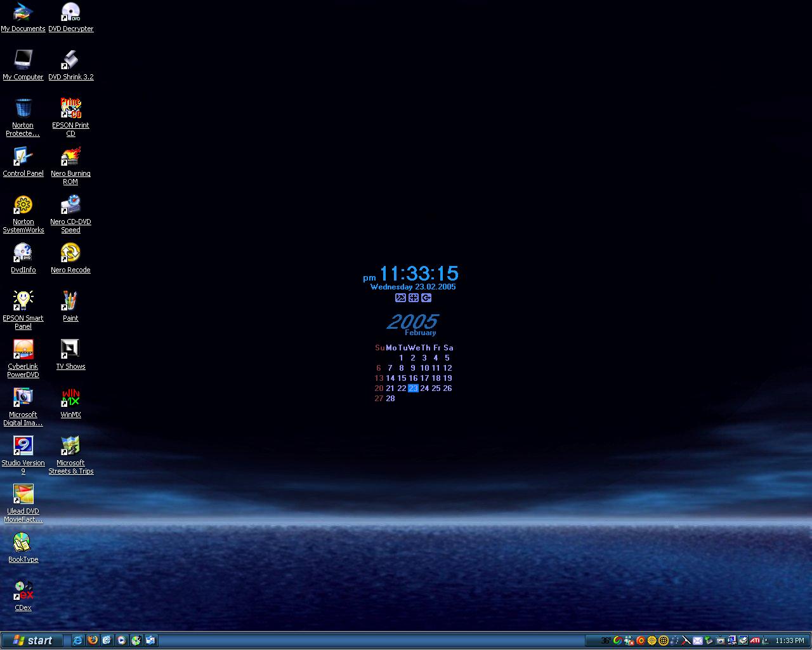
Task: Launch Internet Explorer from Quick Launch
Action: [x=77, y=640]
